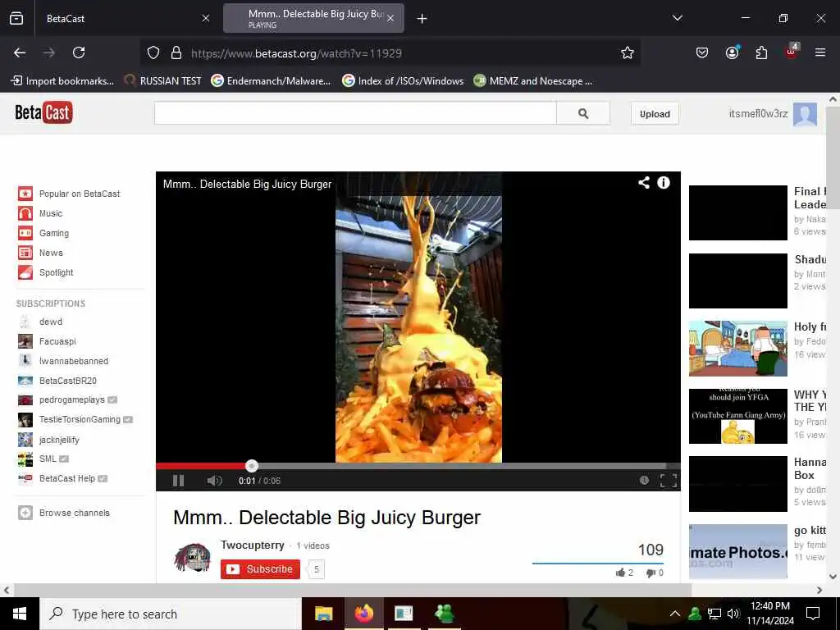This screenshot has height=630, width=840.
Task: Close the BetaCast browser tab
Action: pyautogui.click(x=206, y=19)
